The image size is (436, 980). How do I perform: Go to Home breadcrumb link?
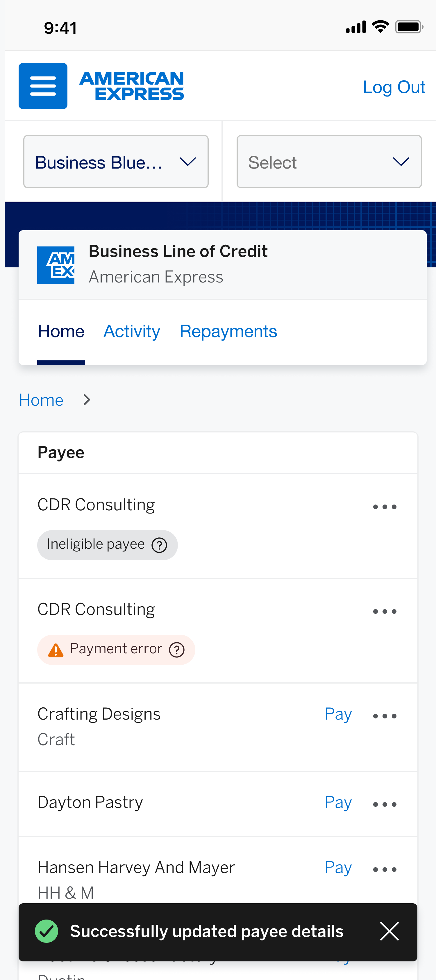tap(41, 400)
